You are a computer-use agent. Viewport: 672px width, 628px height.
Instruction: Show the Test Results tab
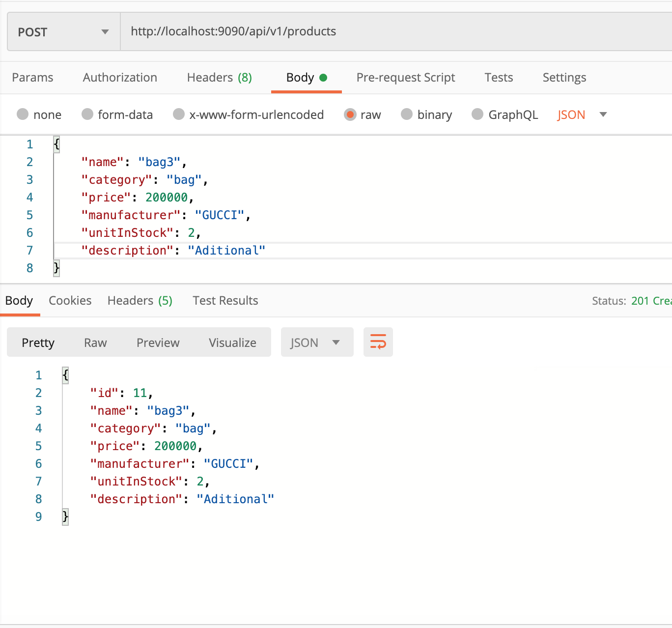click(225, 301)
